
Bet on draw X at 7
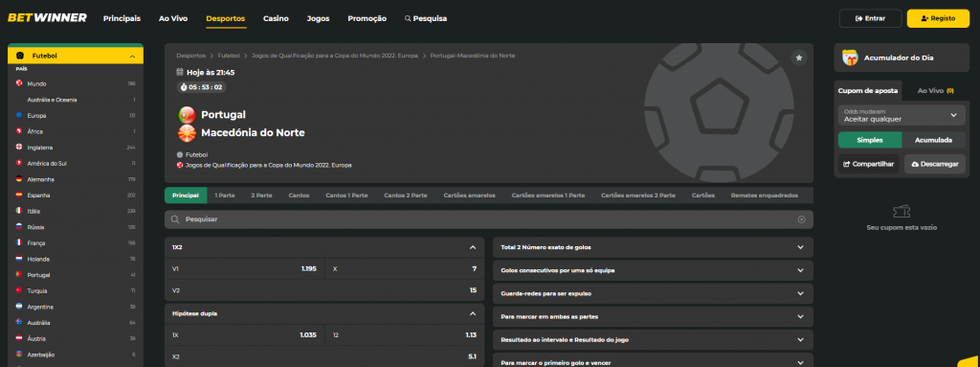pos(405,268)
